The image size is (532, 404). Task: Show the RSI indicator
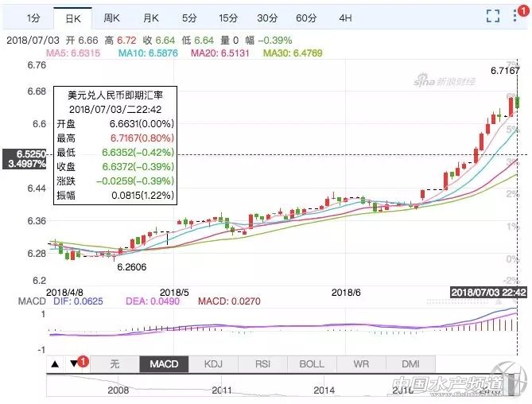(262, 364)
